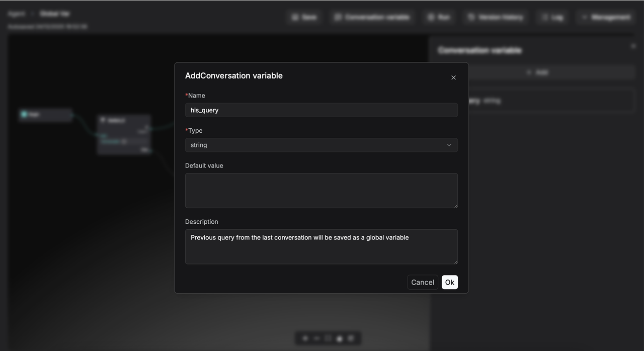Click the plus Add button in side panel
644x351 pixels.
pyautogui.click(x=537, y=72)
